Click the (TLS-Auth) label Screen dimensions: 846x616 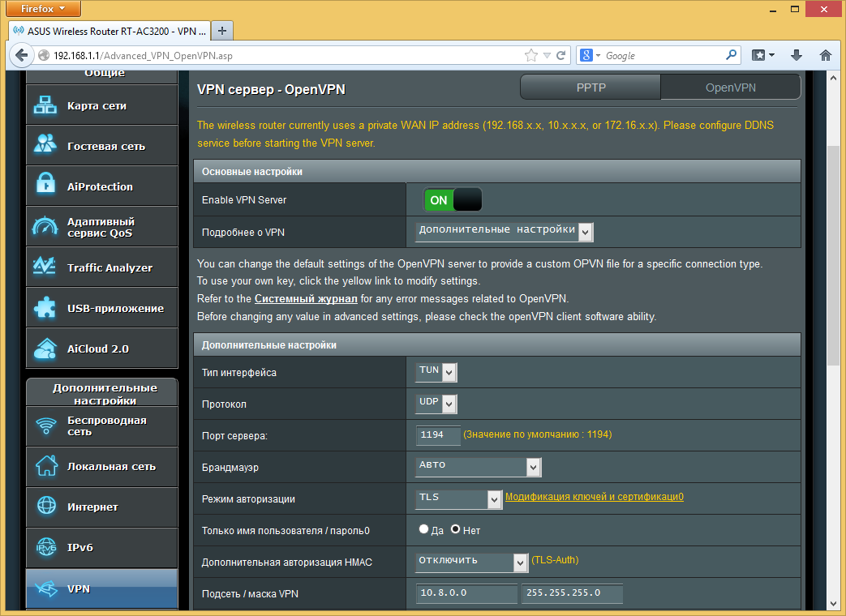pos(555,560)
